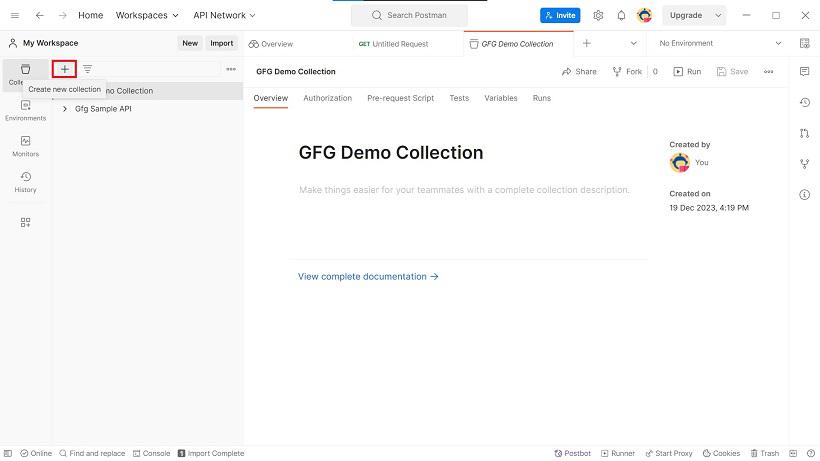Open Cookies manager
The image size is (820, 461).
tap(721, 453)
